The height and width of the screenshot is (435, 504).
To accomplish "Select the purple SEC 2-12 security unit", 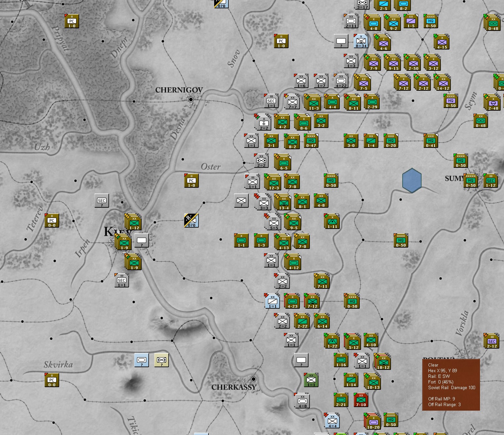I will (492, 341).
